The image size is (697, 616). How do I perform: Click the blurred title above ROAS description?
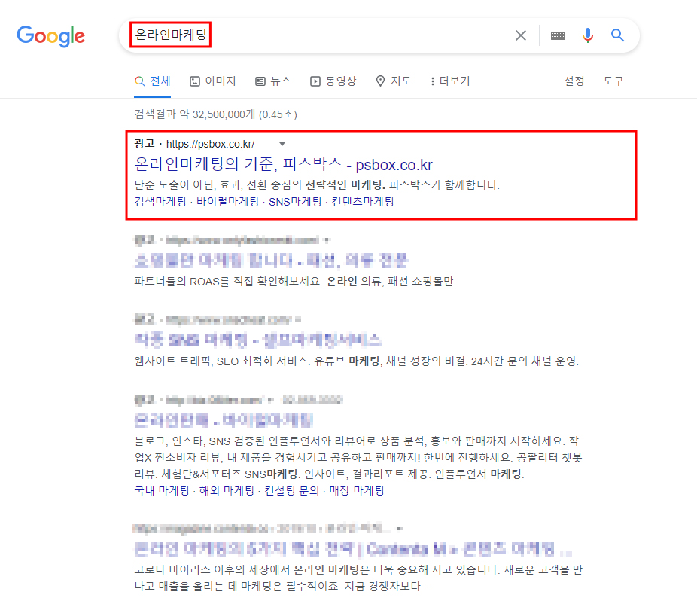pos(271,261)
